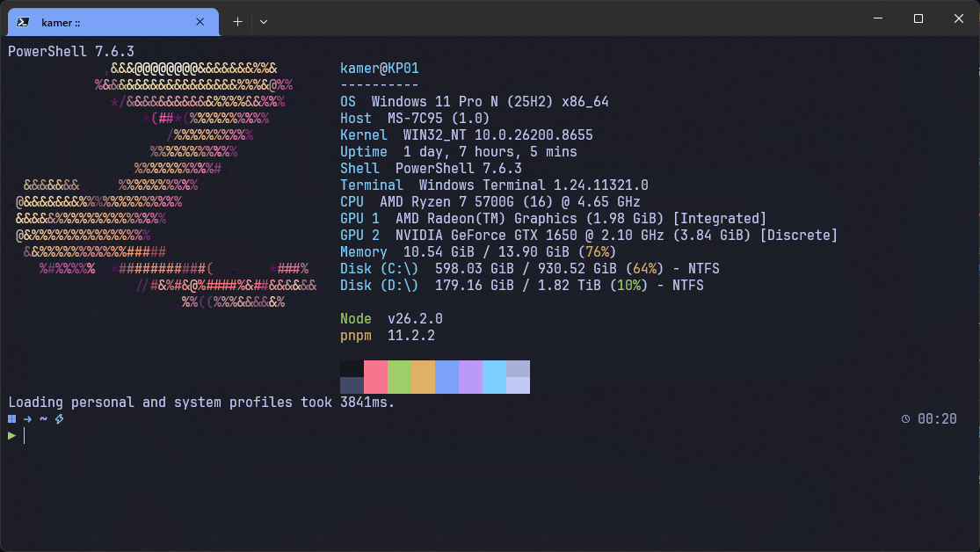Close the kamer :: tab
The width and height of the screenshot is (980, 552).
point(200,22)
